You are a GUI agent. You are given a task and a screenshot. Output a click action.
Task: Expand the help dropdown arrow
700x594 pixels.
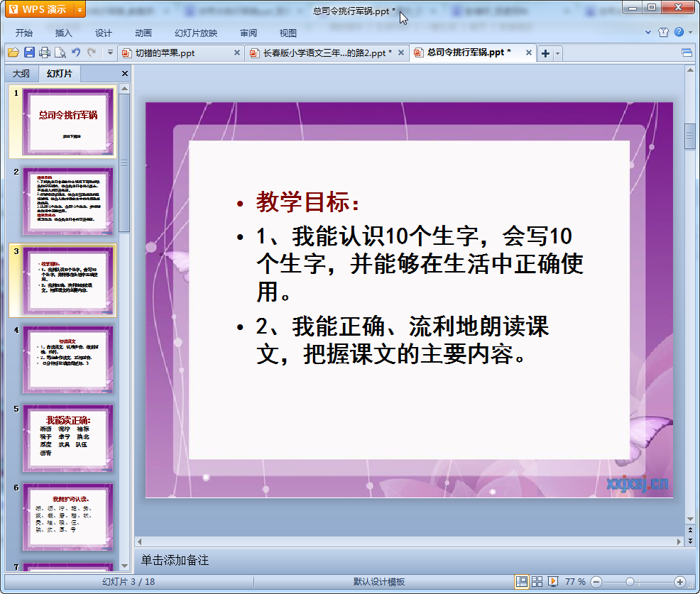[690, 32]
